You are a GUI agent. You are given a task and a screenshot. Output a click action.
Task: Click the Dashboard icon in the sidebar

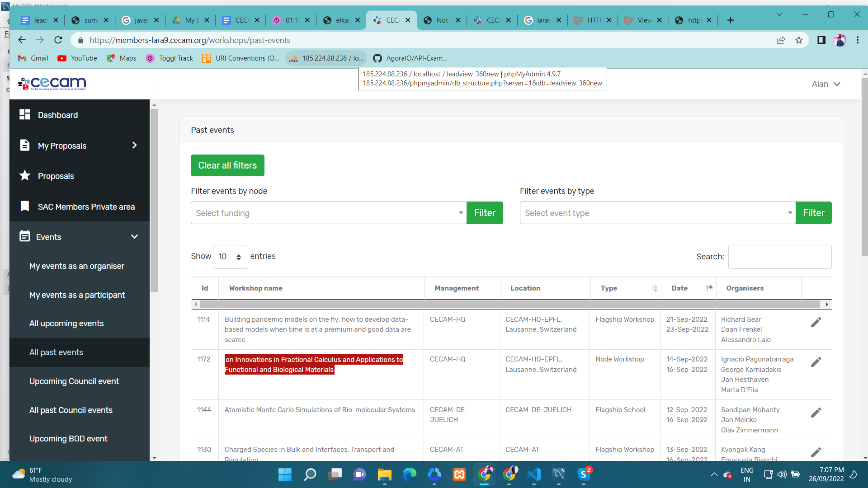pos(25,115)
